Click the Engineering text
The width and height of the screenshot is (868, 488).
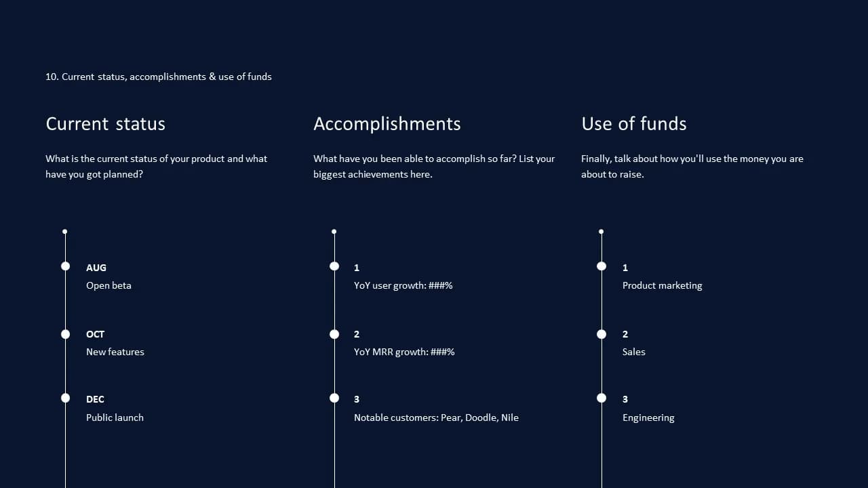coord(648,418)
